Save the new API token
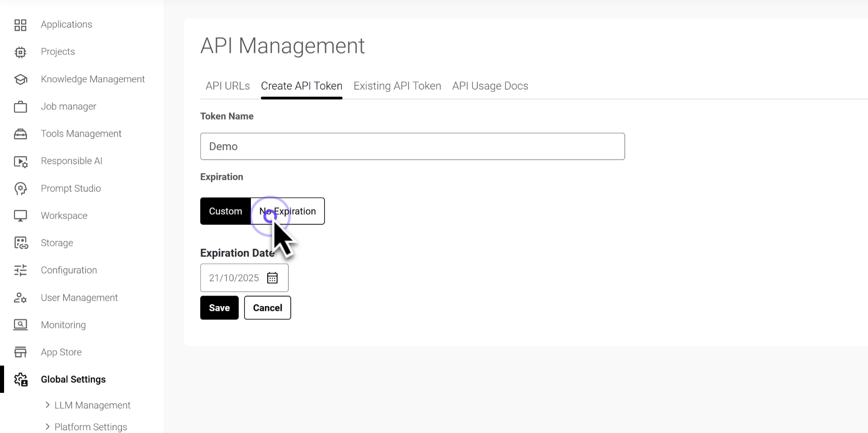Screen dimensions: 868x433 point(219,307)
